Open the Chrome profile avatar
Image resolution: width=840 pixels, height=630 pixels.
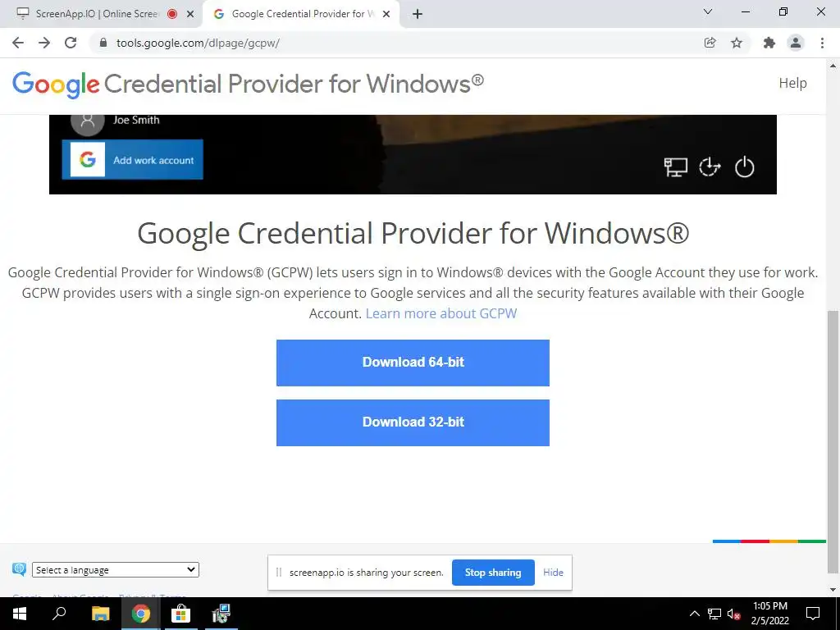tap(796, 43)
